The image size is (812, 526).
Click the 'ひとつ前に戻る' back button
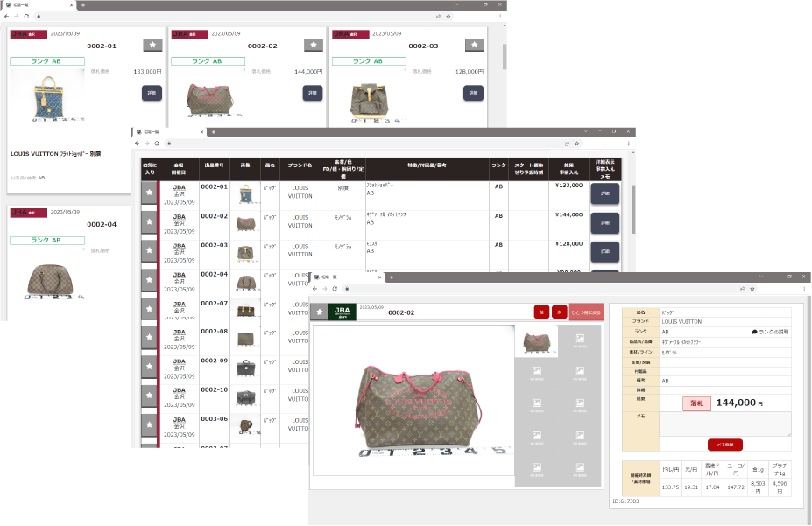[586, 312]
